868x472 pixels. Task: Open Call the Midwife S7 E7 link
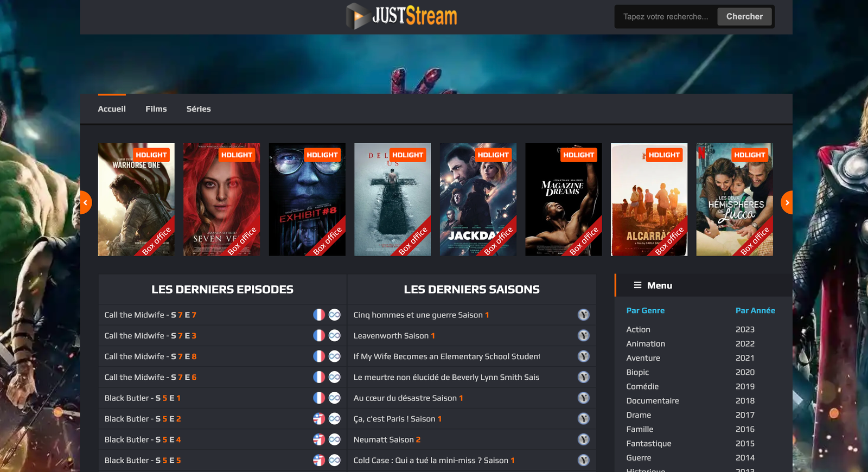click(x=150, y=315)
